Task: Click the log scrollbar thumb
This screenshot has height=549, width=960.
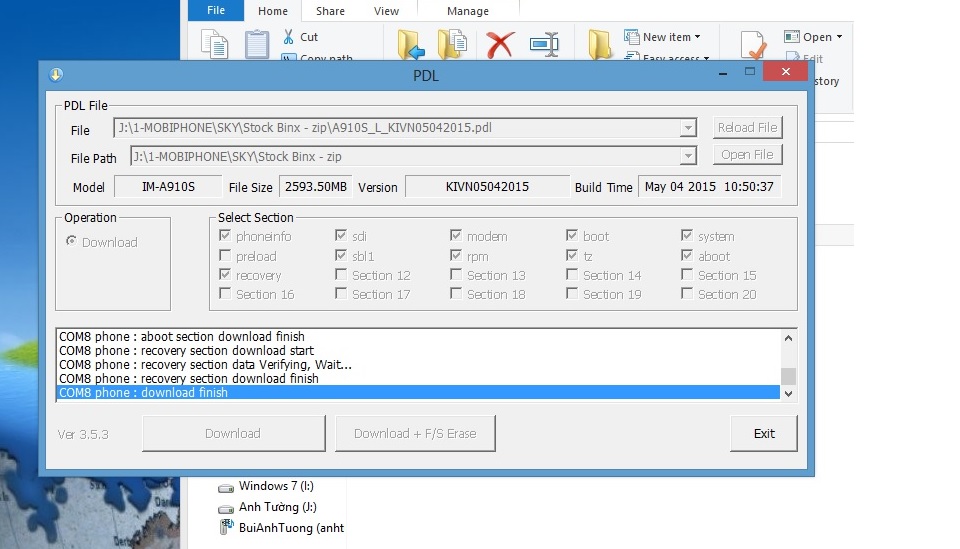Action: click(x=789, y=375)
